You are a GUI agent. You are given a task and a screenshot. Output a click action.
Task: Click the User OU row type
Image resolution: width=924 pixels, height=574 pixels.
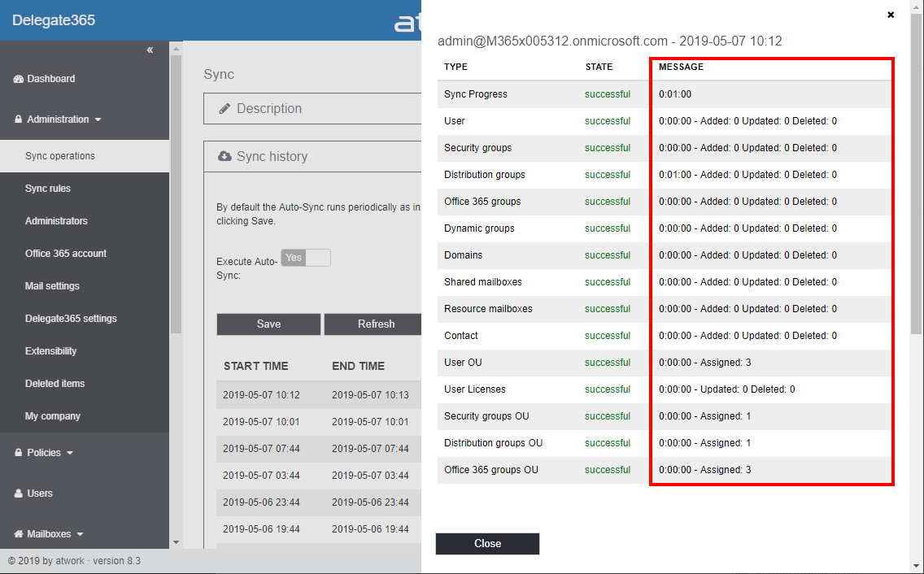[x=463, y=363]
